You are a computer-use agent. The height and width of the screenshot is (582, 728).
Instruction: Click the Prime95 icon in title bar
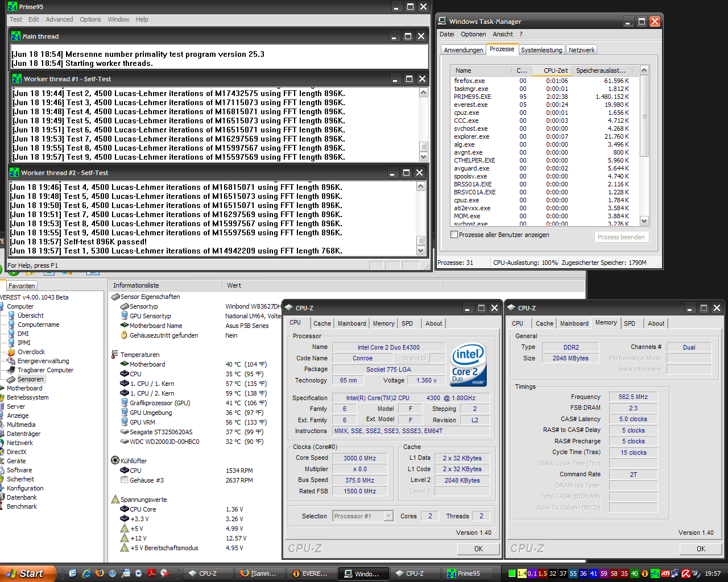tap(13, 7)
